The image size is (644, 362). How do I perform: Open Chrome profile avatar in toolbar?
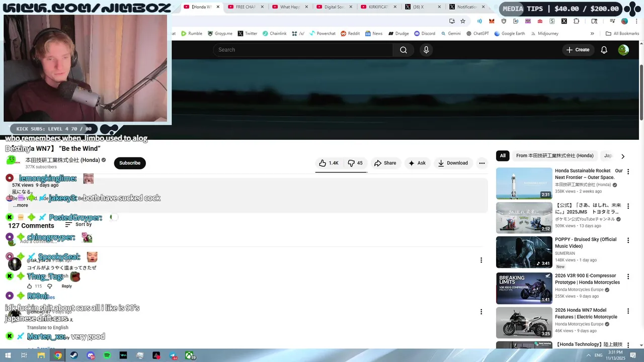coord(624,21)
